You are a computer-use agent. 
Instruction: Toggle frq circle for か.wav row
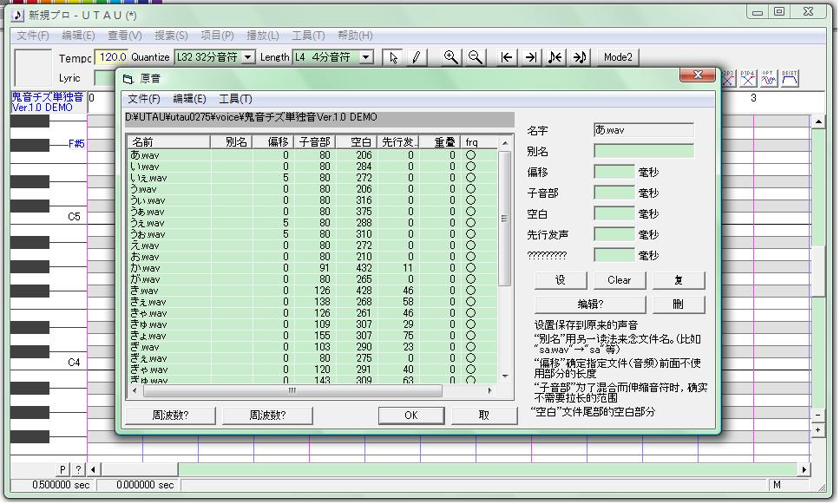point(470,268)
